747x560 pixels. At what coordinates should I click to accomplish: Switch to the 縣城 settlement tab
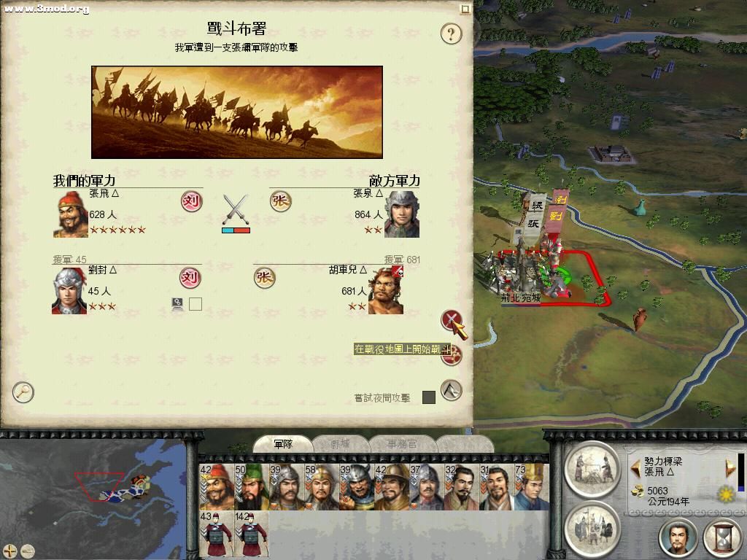340,444
